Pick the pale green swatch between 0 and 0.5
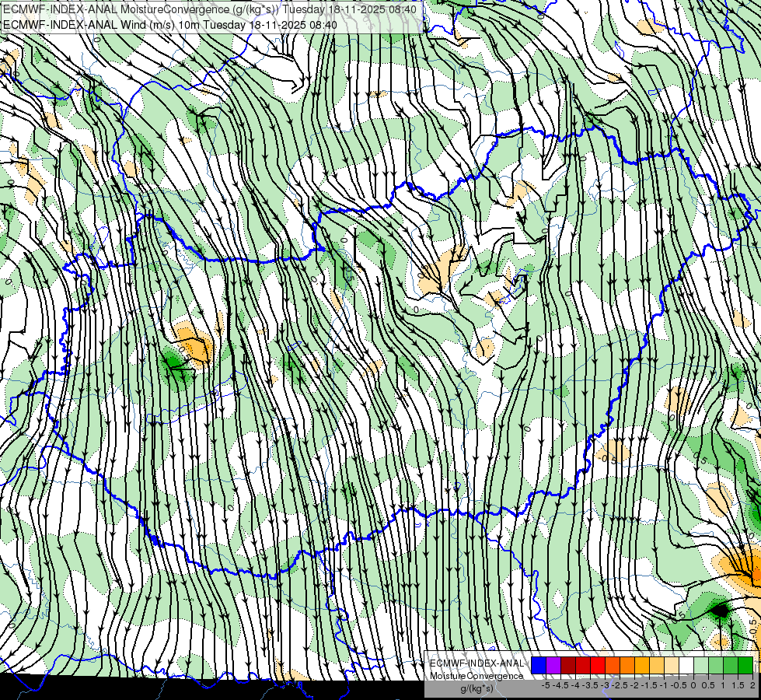 (x=701, y=665)
